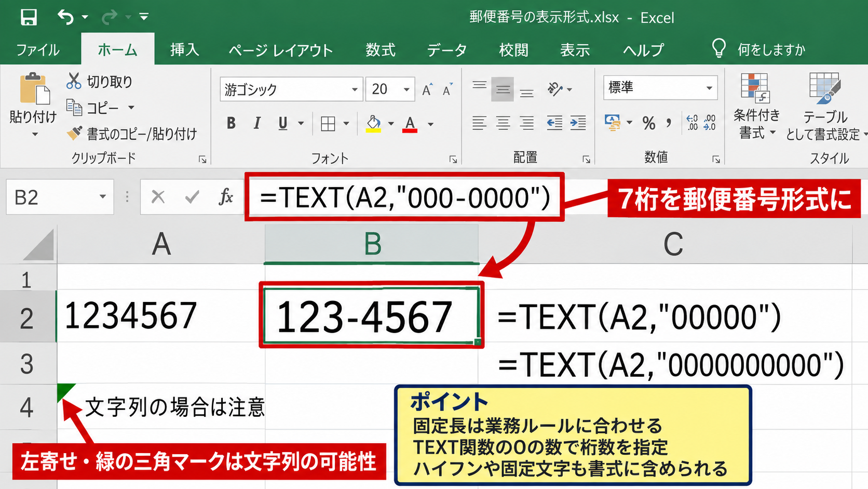Click the align right icon
Viewport: 868px width, 489px height.
[527, 123]
